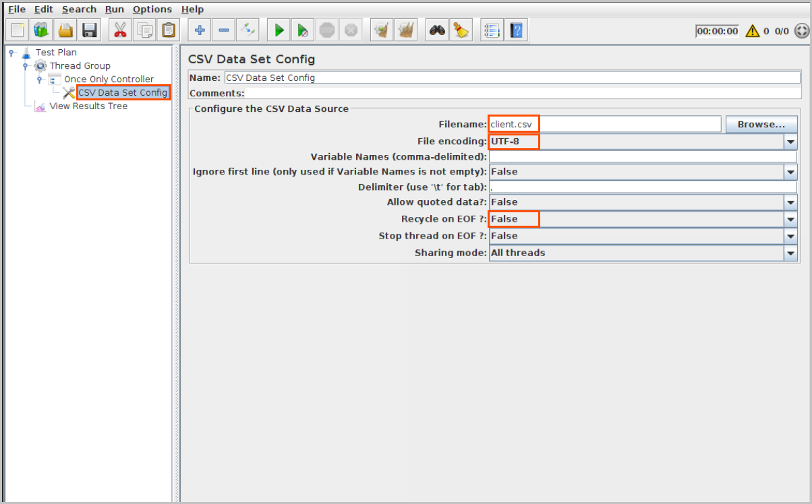812x504 pixels.
Task: Collapse the Thread Group tree handle
Action: [x=26, y=65]
